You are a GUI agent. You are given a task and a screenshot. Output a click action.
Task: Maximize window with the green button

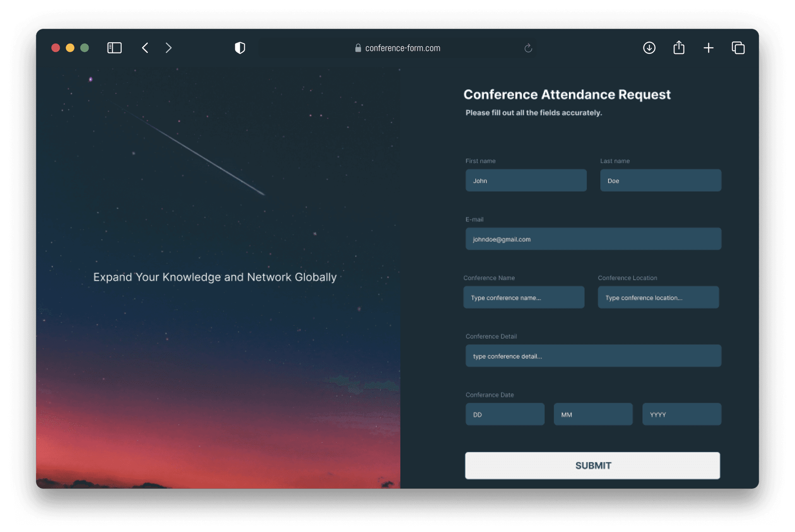(84, 48)
